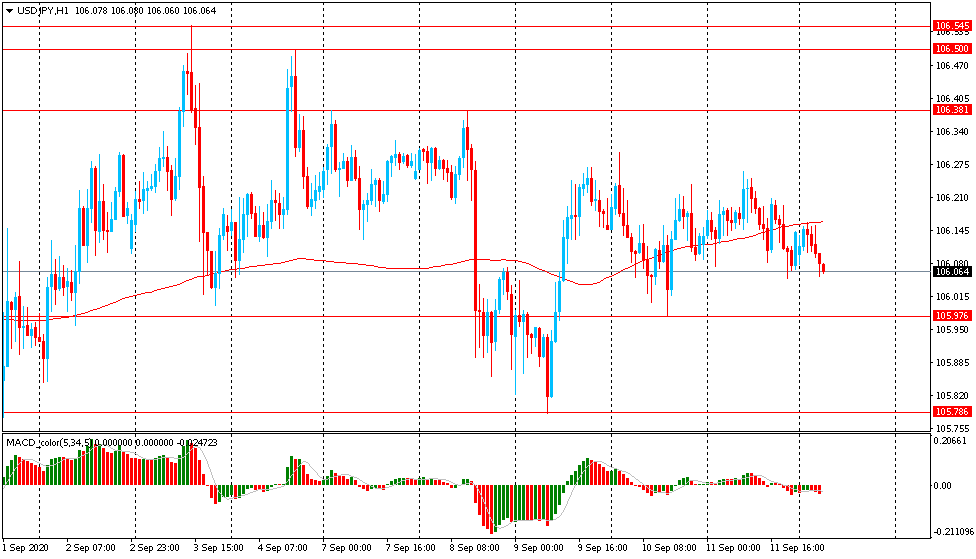Screen dimensions: 976x559
Task: Click the -0.211096 value on MACD scale
Action: coord(951,532)
